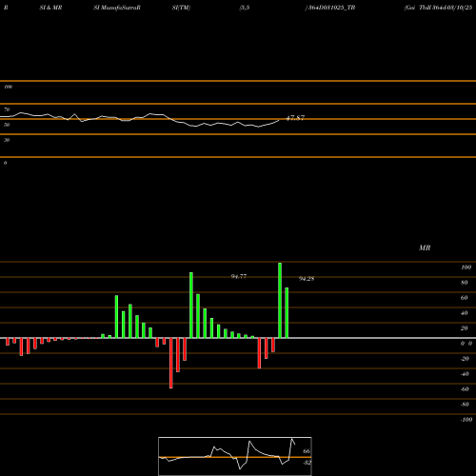Click the RSI axis label 70
The image size is (476, 476).
coord(7,109)
